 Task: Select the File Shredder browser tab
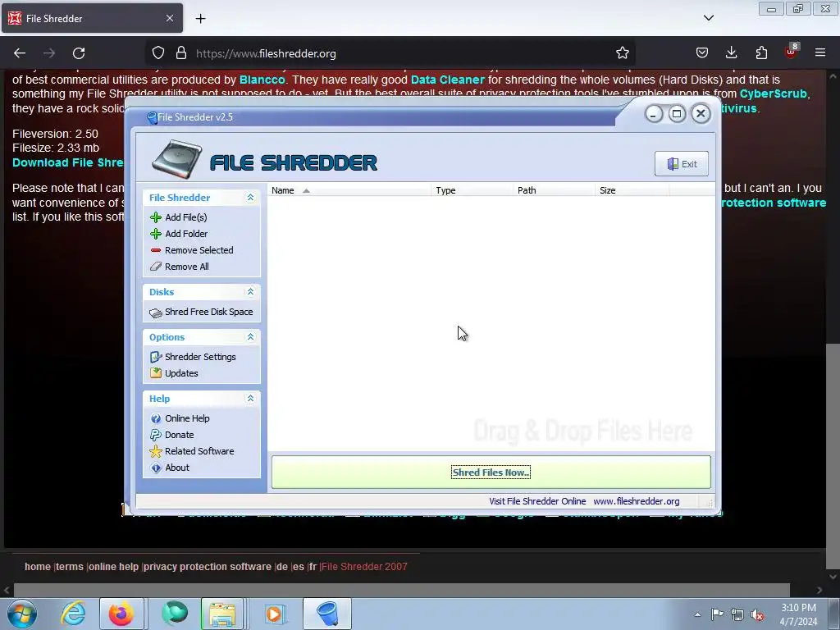(x=92, y=18)
